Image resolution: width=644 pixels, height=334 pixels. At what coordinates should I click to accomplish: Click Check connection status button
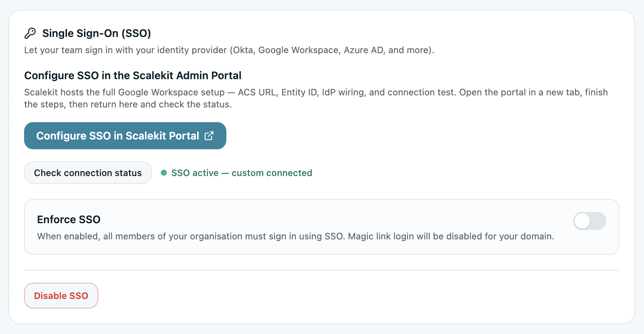pos(88,173)
